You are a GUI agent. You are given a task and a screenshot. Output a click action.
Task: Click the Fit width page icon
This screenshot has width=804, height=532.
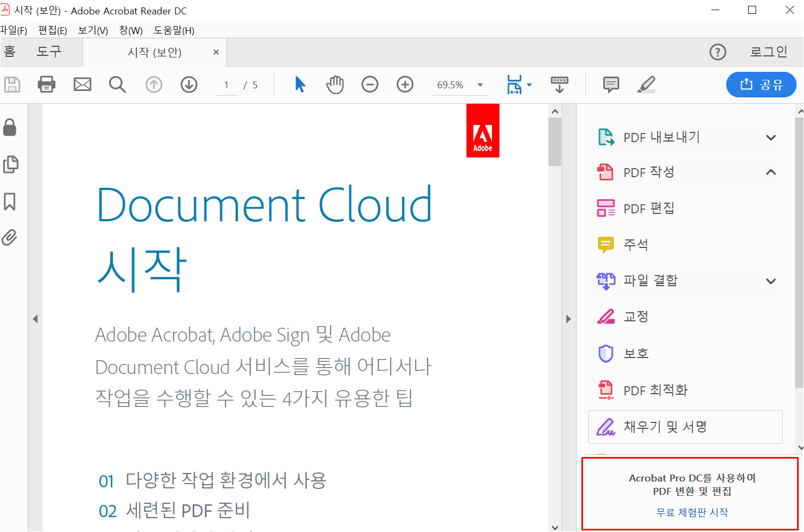[514, 85]
